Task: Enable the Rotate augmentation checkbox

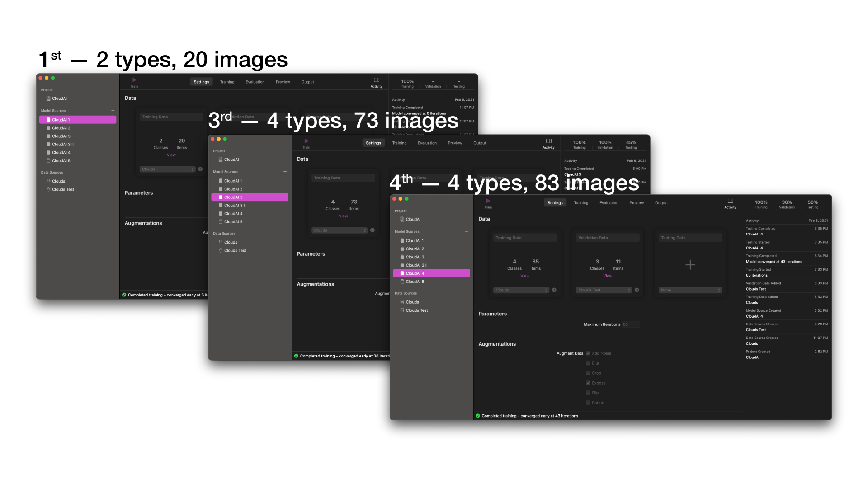Action: [x=588, y=403]
